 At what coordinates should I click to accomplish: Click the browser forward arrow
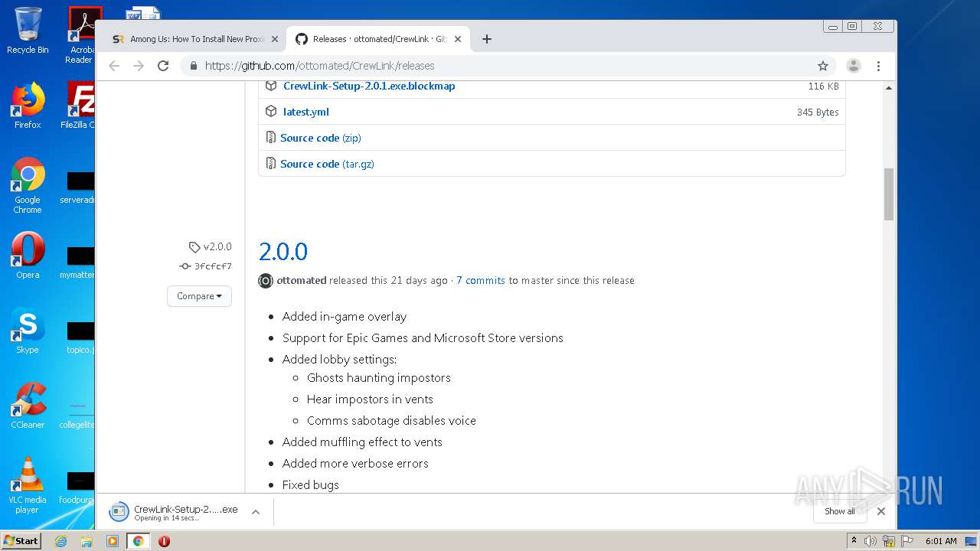click(x=139, y=66)
